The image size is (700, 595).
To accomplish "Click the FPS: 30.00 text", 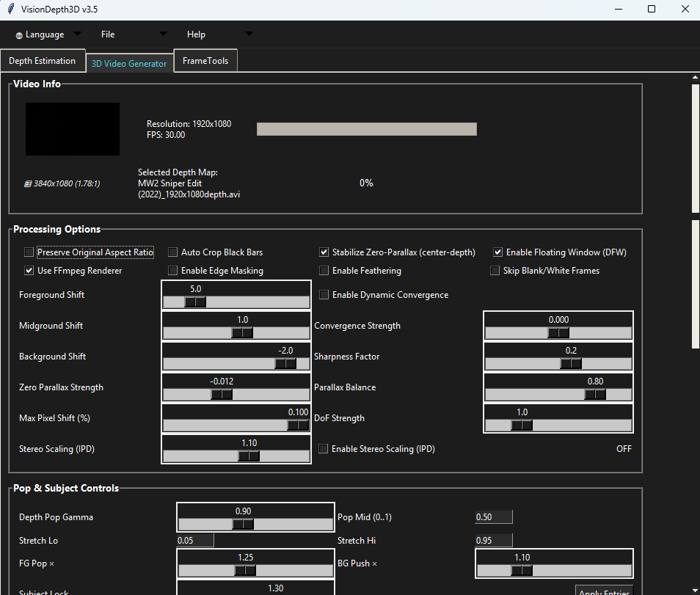I will click(166, 135).
